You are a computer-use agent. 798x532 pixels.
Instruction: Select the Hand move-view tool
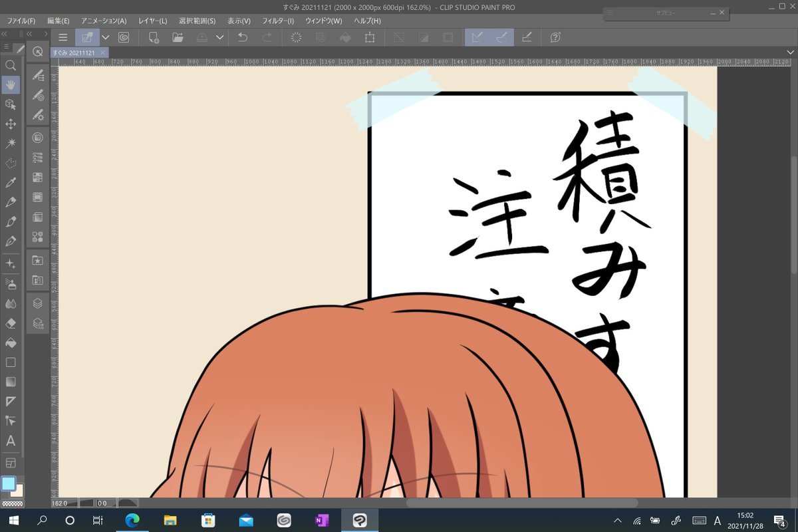(x=11, y=84)
